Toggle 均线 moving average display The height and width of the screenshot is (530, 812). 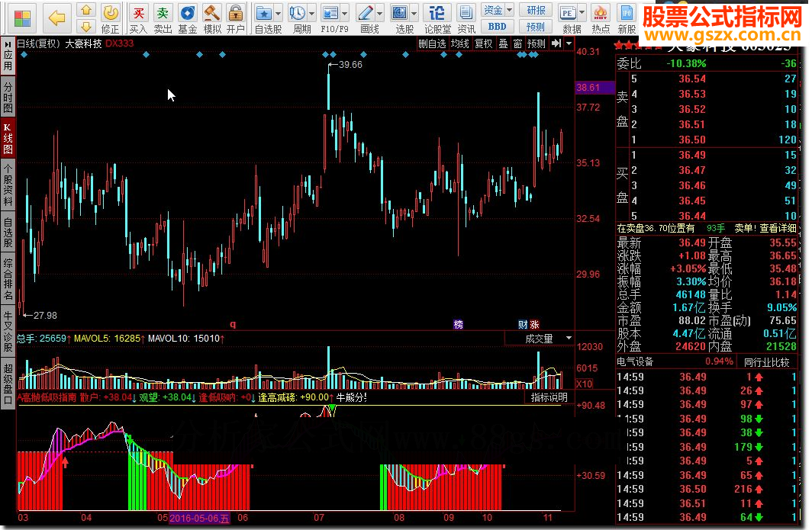[460, 43]
